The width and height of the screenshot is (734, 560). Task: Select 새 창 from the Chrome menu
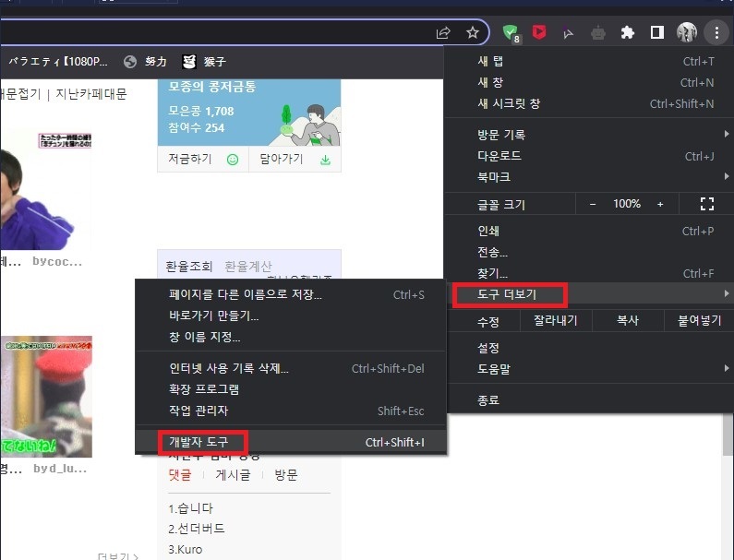pyautogui.click(x=590, y=82)
